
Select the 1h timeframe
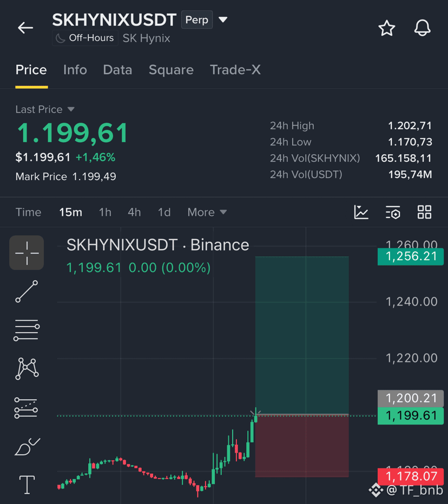tap(105, 212)
